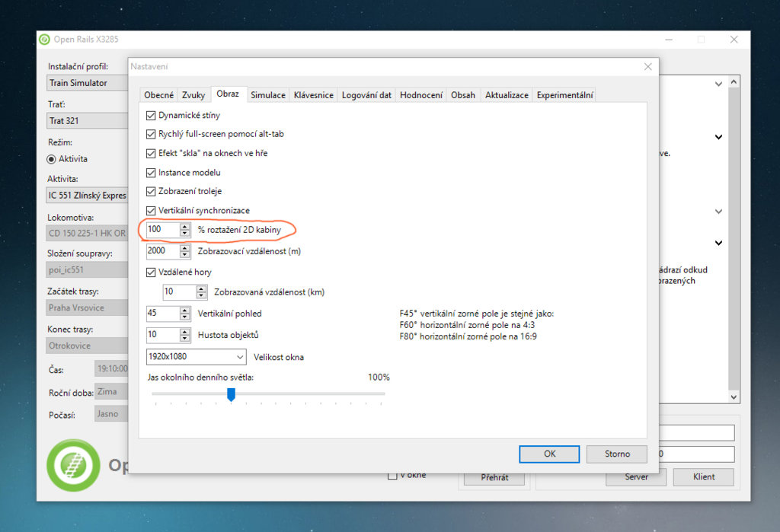Open the Roční doba Zima dropdown
Viewport: 780px width, 532px height.
tap(111, 392)
